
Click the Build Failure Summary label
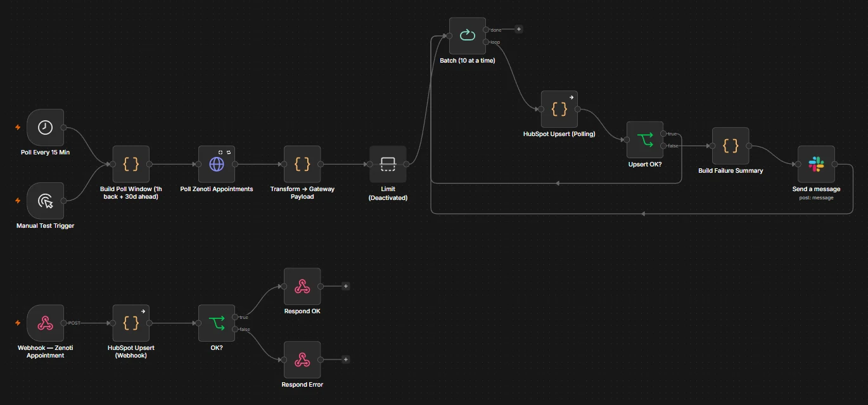tap(731, 171)
